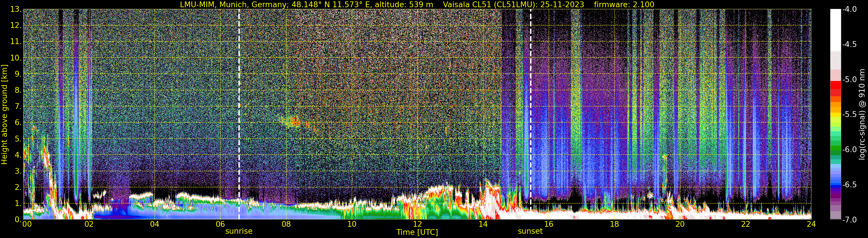The height and width of the screenshot is (238, 868).
Task: Click the time axis tick '24'
Action: [811, 224]
